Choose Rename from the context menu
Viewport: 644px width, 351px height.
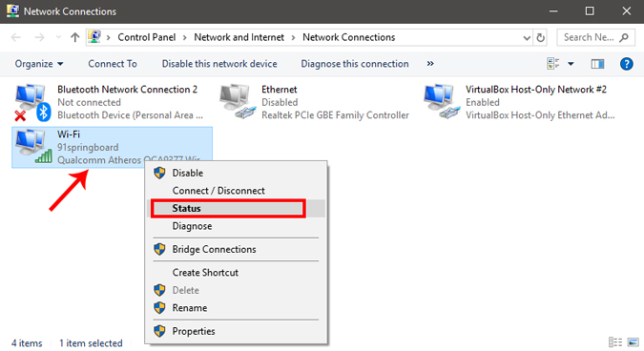pos(237,307)
